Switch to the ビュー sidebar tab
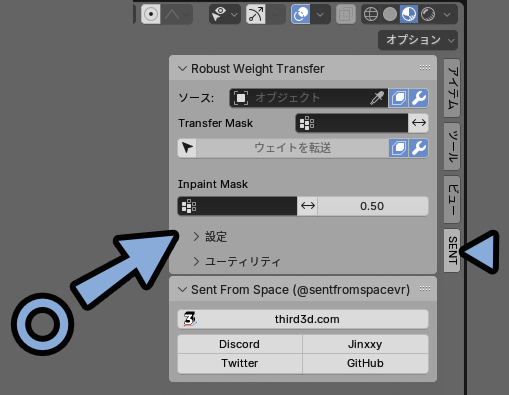 click(x=452, y=200)
